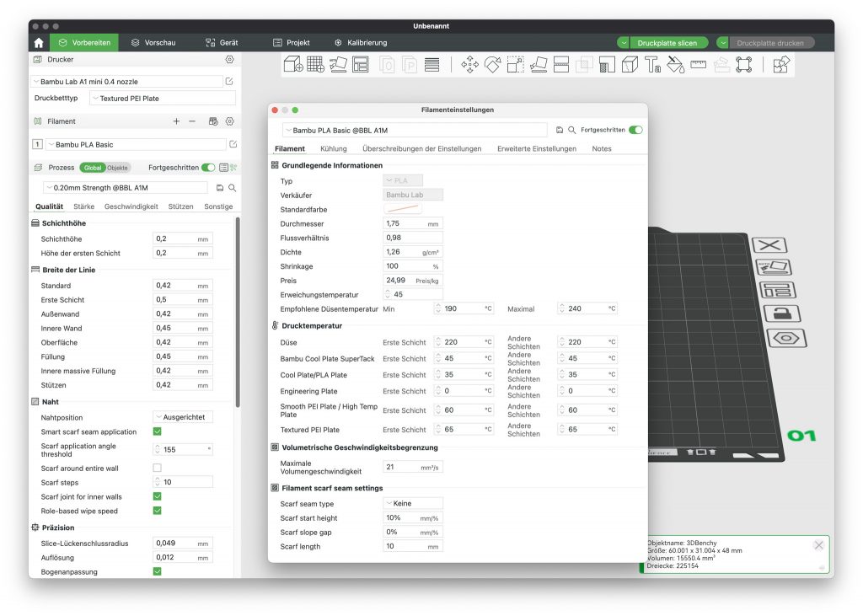
Task: Click the add cube object icon
Action: (292, 64)
